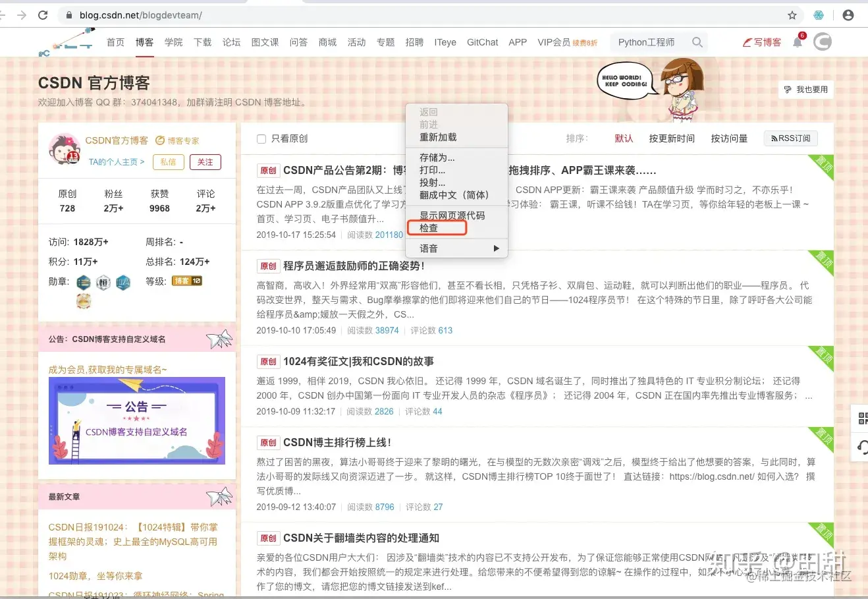The width and height of the screenshot is (868, 599).
Task: Tick the 只看原创 checkbox
Action: click(261, 139)
